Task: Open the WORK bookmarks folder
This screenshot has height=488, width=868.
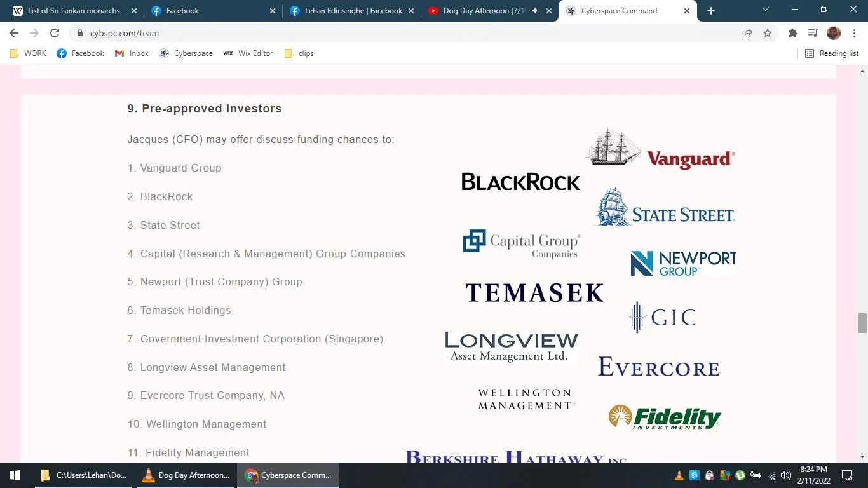Action: click(29, 53)
